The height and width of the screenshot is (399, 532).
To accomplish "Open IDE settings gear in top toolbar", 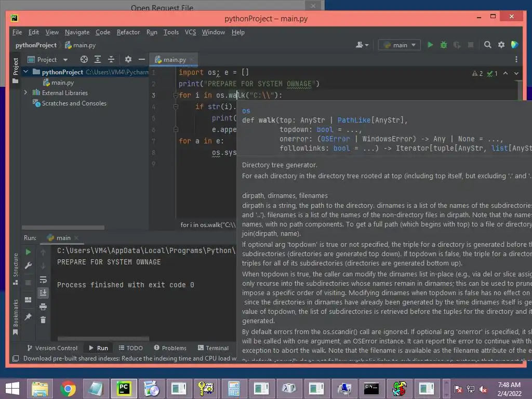I will 501,45.
